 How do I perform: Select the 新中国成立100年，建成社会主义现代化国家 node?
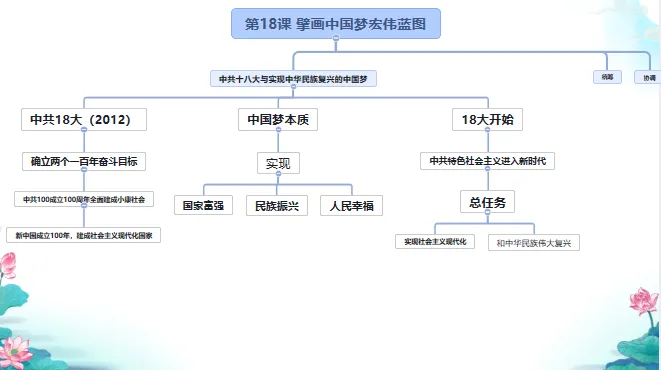(x=83, y=235)
